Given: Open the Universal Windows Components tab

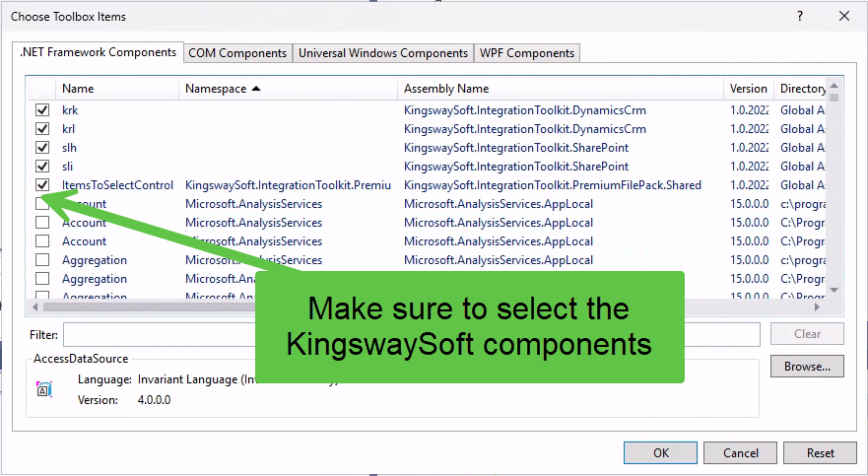Looking at the screenshot, I should click(x=383, y=53).
